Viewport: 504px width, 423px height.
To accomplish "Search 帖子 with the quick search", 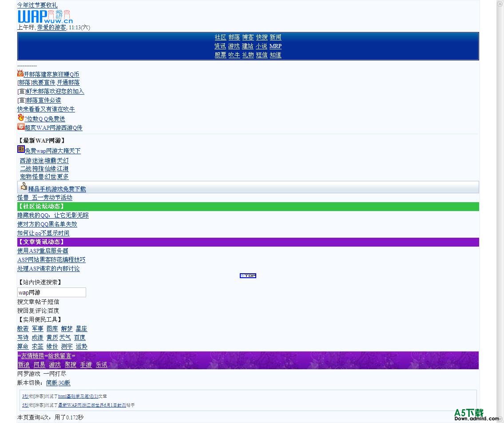I will 41,302.
